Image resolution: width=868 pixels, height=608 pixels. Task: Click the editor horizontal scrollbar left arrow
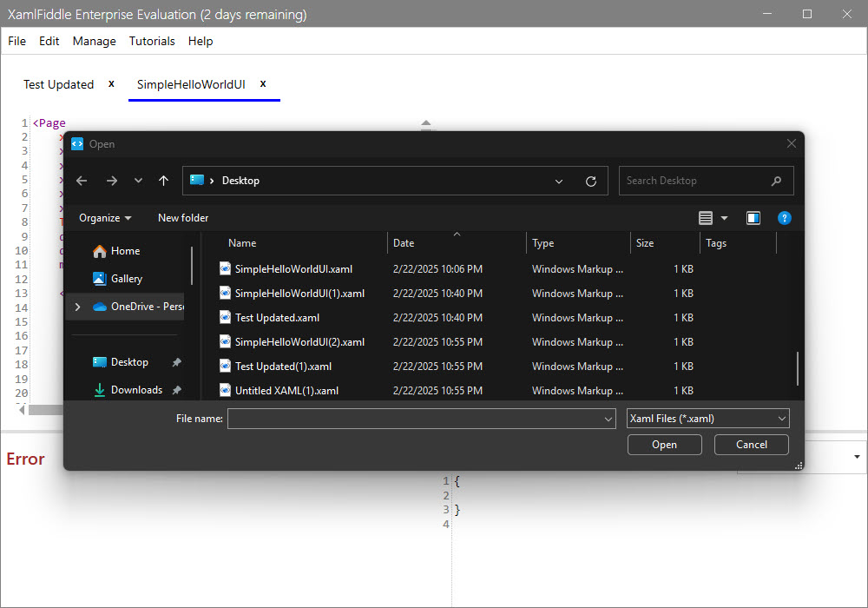point(22,410)
